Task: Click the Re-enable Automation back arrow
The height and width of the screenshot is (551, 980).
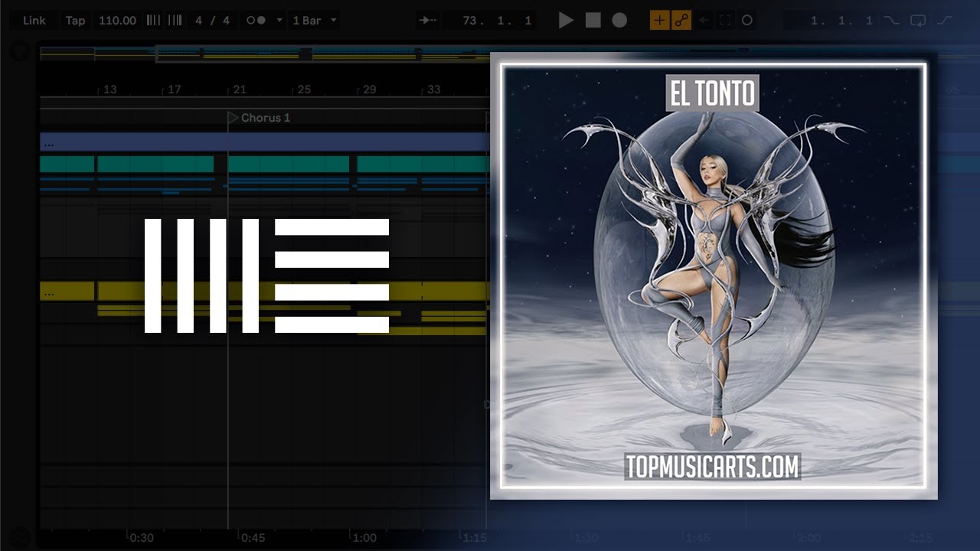Action: 703,21
